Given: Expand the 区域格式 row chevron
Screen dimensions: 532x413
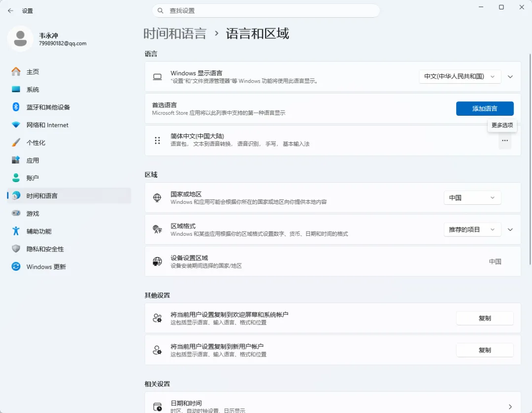Looking at the screenshot, I should 510,229.
